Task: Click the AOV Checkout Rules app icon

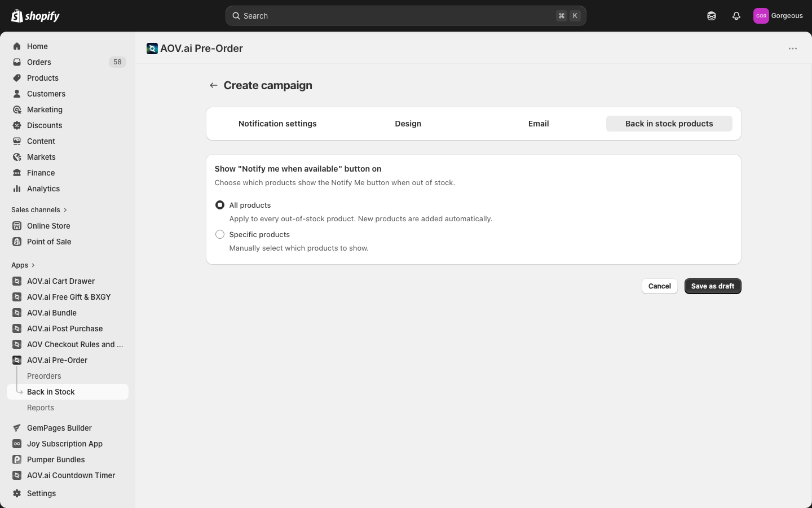Action: coord(17,344)
